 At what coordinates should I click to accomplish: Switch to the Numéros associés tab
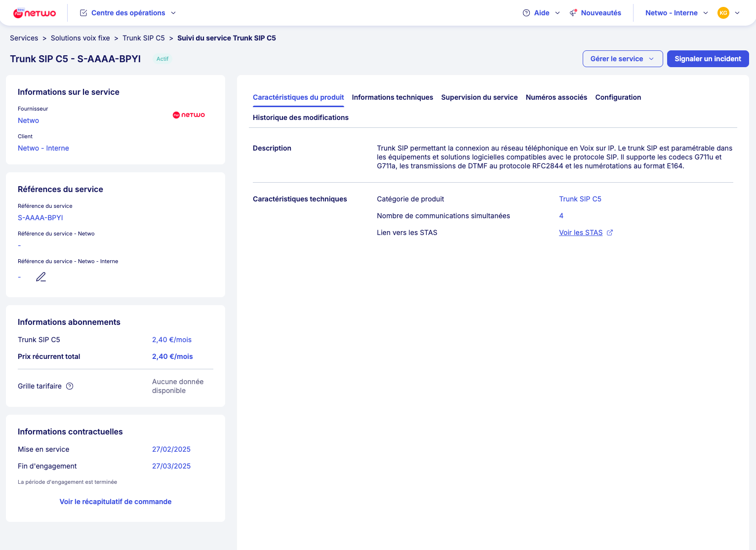557,97
